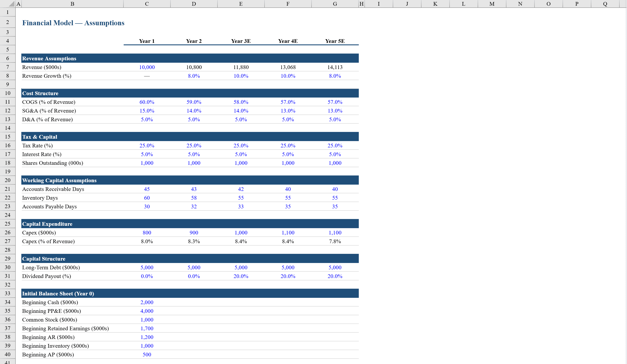
Task: Click the Beginning Cash cell showing 2,000
Action: [147, 302]
